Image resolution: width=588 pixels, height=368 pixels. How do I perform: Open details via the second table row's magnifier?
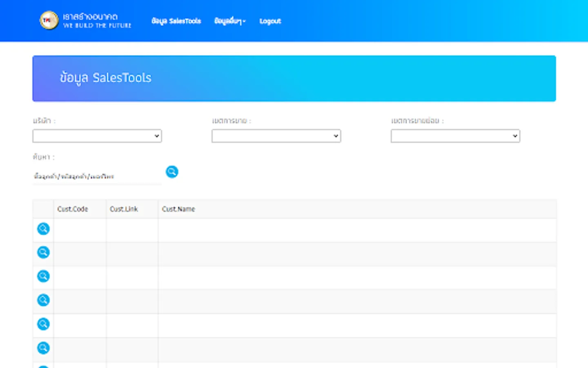43,252
